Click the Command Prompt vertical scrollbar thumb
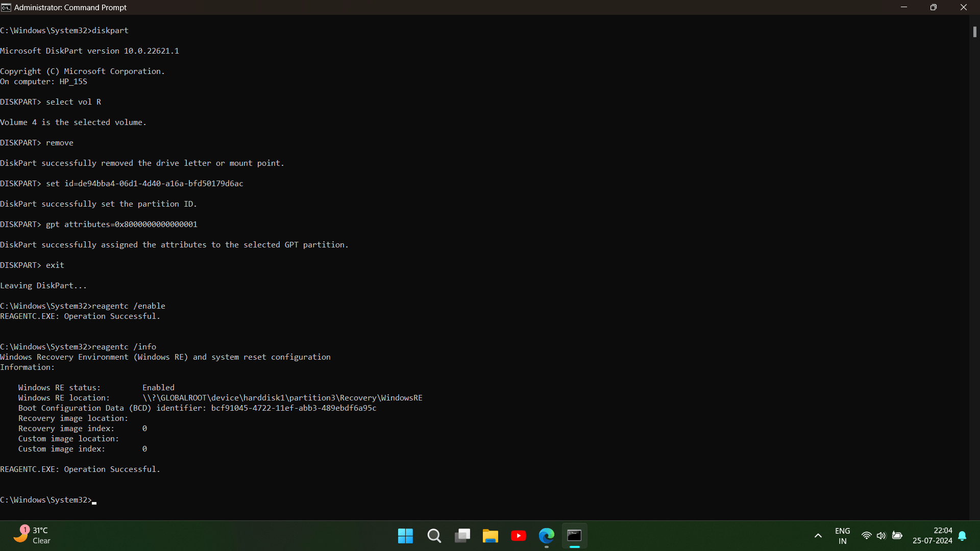Viewport: 980px width, 551px height. (974, 32)
